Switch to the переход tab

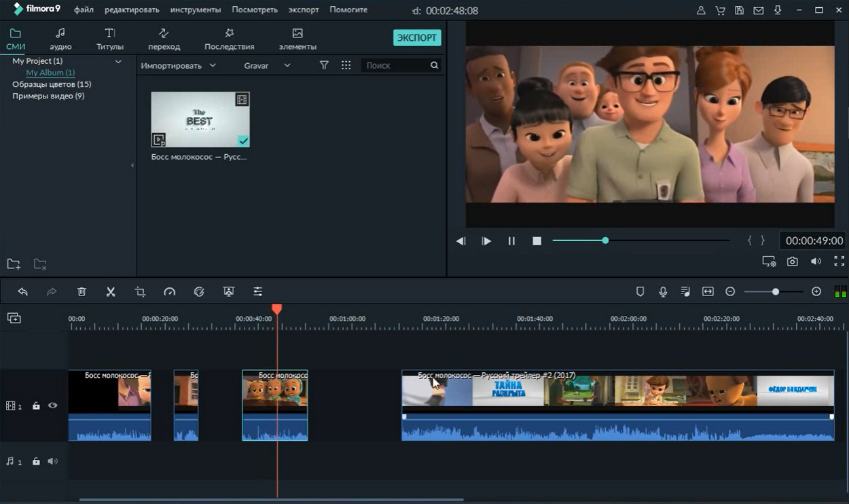[x=164, y=39]
